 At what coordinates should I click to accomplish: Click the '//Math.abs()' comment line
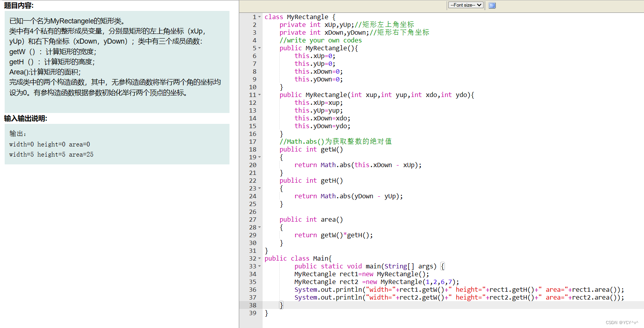pos(335,141)
